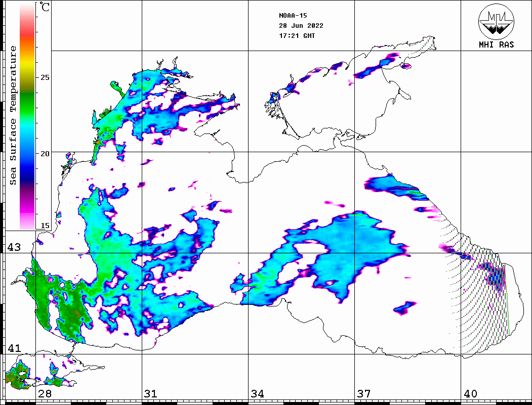Click the '17:21 GMT' time text

[297, 35]
